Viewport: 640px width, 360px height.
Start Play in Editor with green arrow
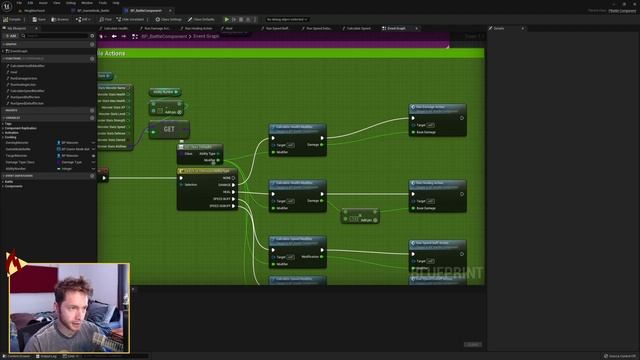pos(227,19)
